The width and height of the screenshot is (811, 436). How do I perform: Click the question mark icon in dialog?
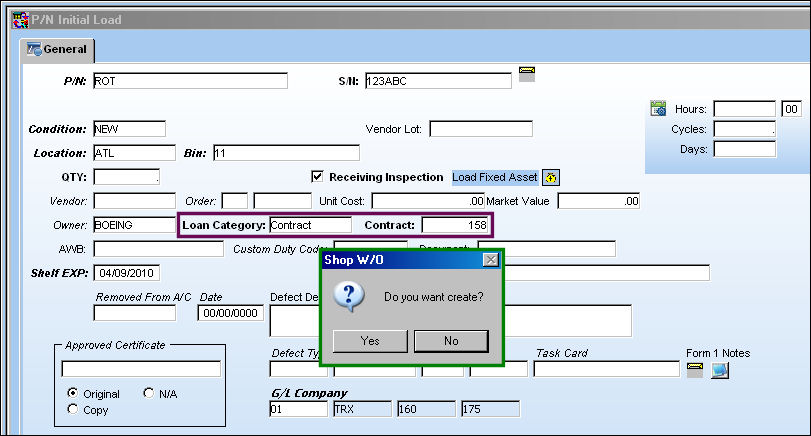(x=349, y=297)
